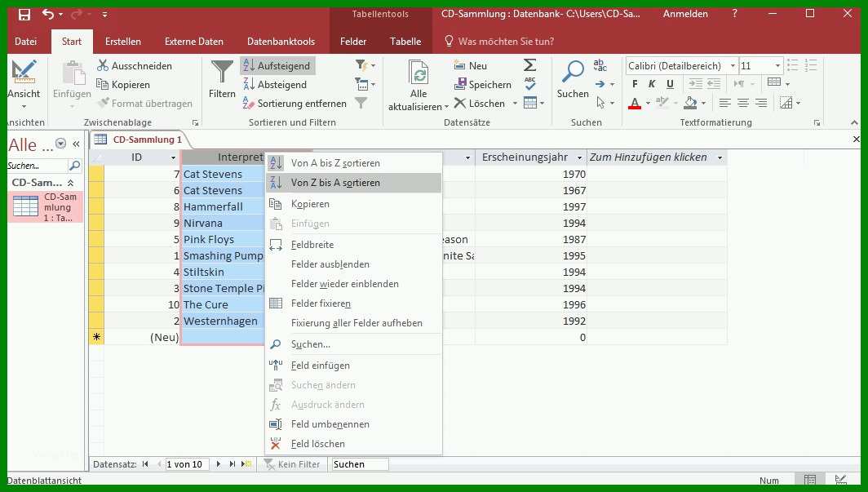Toggle italic K formatting

pyautogui.click(x=652, y=84)
